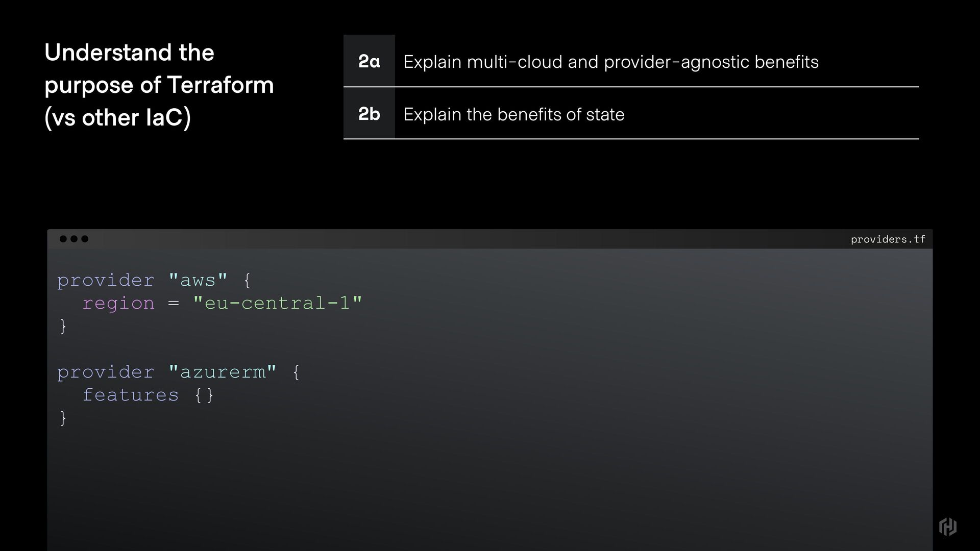Click the first window dot in code panel

pyautogui.click(x=63, y=239)
